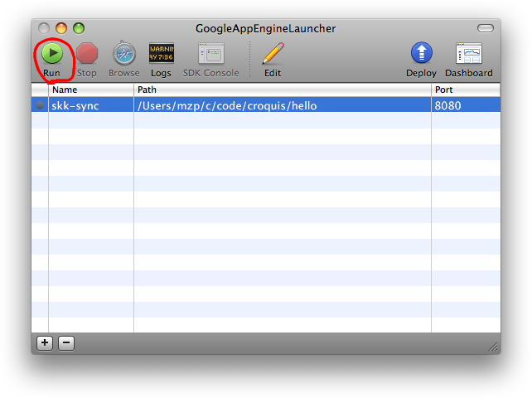Click the path /Users/mzp/c/code/croquis/hello
The height and width of the screenshot is (398, 532).
pos(227,105)
